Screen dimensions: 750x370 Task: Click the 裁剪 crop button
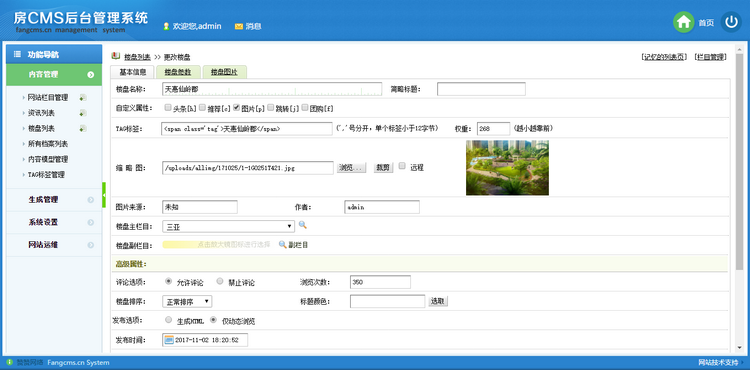pos(383,168)
